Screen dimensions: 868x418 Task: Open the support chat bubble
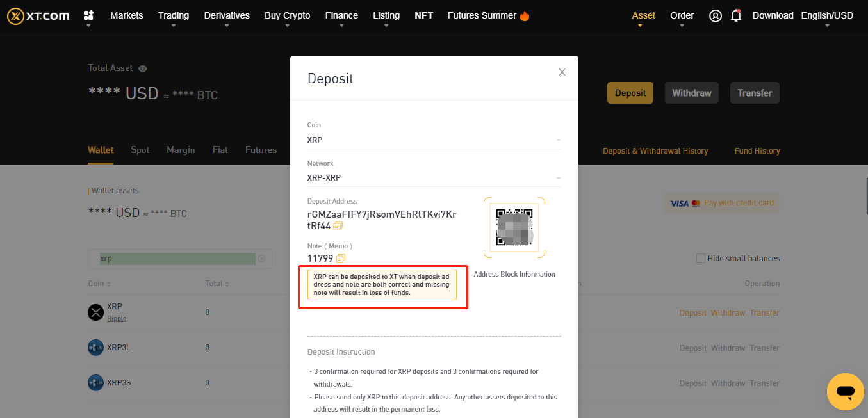coord(845,392)
